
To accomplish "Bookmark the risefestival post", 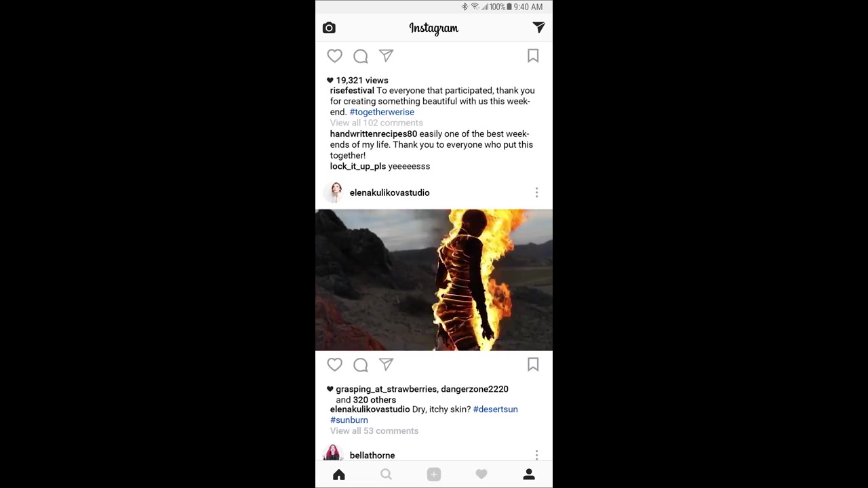I will click(x=533, y=56).
